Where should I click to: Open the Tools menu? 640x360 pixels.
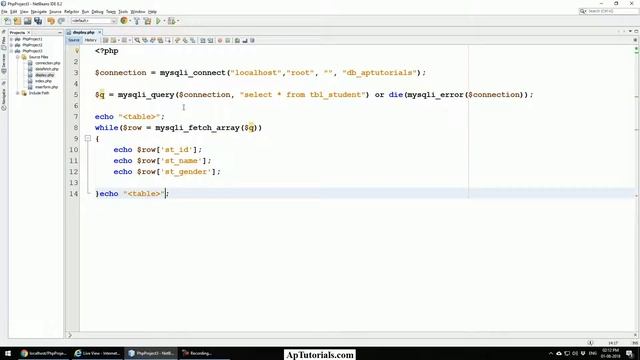point(123,12)
